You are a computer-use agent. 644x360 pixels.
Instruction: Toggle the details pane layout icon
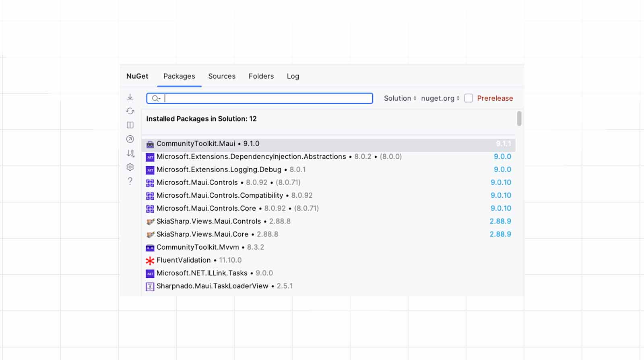(130, 125)
